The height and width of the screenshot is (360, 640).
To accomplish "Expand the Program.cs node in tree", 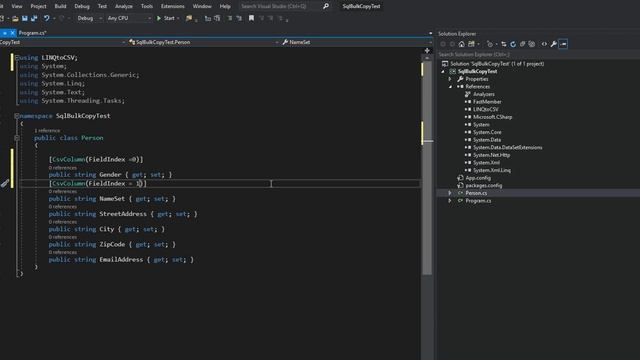I will point(450,201).
